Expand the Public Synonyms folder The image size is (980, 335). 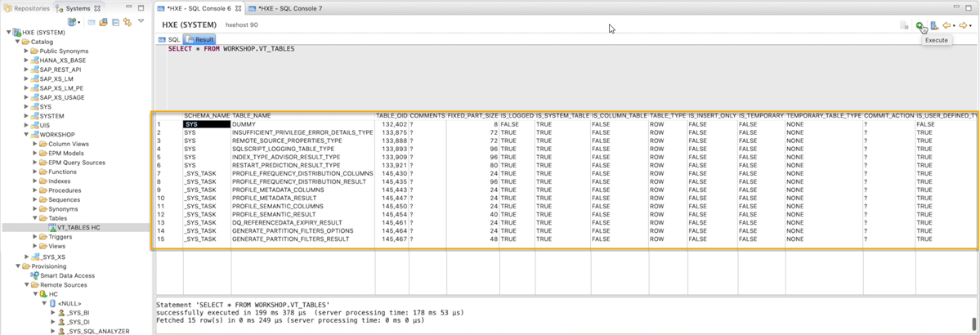[x=26, y=51]
